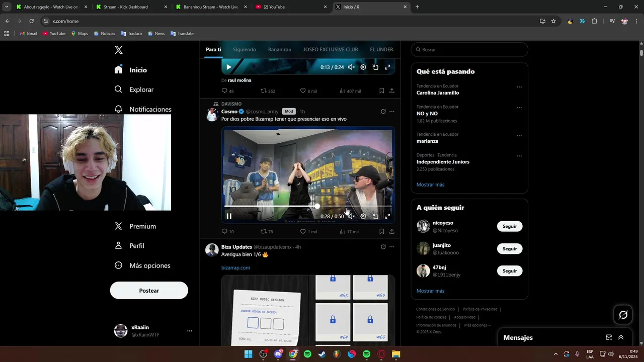Click the Buscar search field
Screen dimensions: 644x362
(469, 50)
